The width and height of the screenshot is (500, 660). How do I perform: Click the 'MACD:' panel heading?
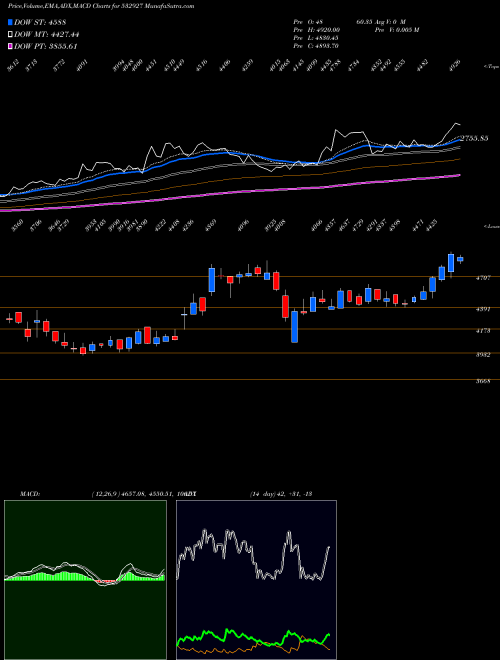click(x=30, y=494)
